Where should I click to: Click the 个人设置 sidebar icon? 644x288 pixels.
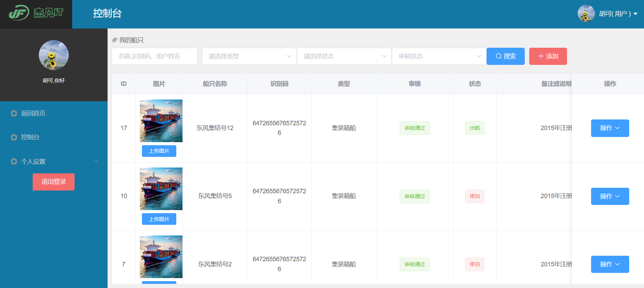pos(14,161)
